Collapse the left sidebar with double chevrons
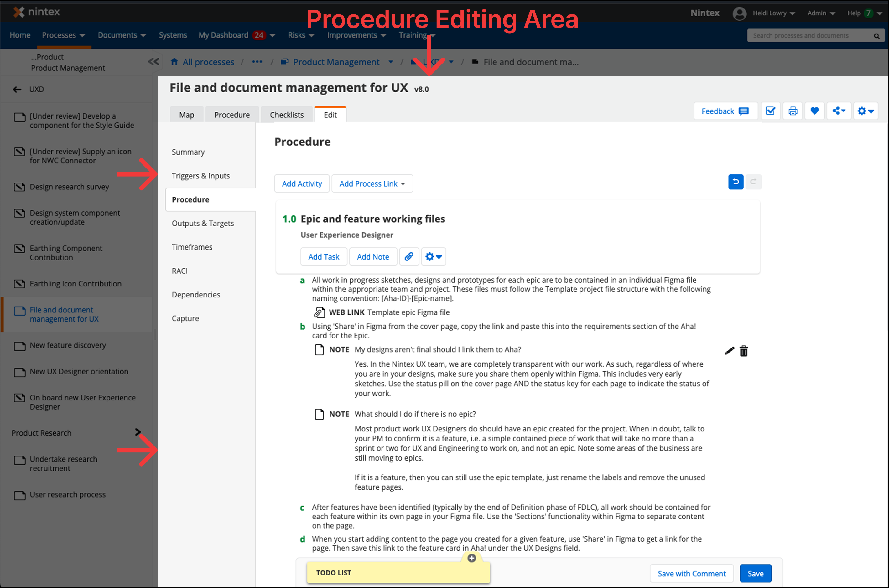The height and width of the screenshot is (588, 889). (x=153, y=62)
